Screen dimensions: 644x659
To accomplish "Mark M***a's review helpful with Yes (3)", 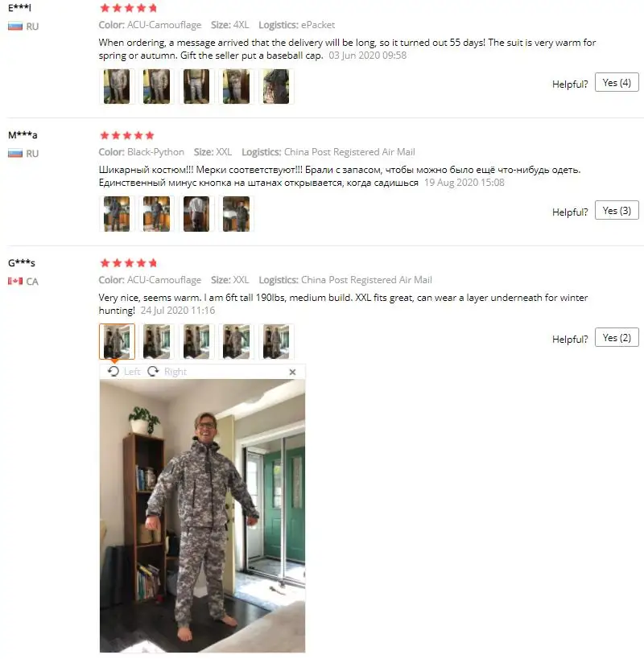I will (617, 210).
